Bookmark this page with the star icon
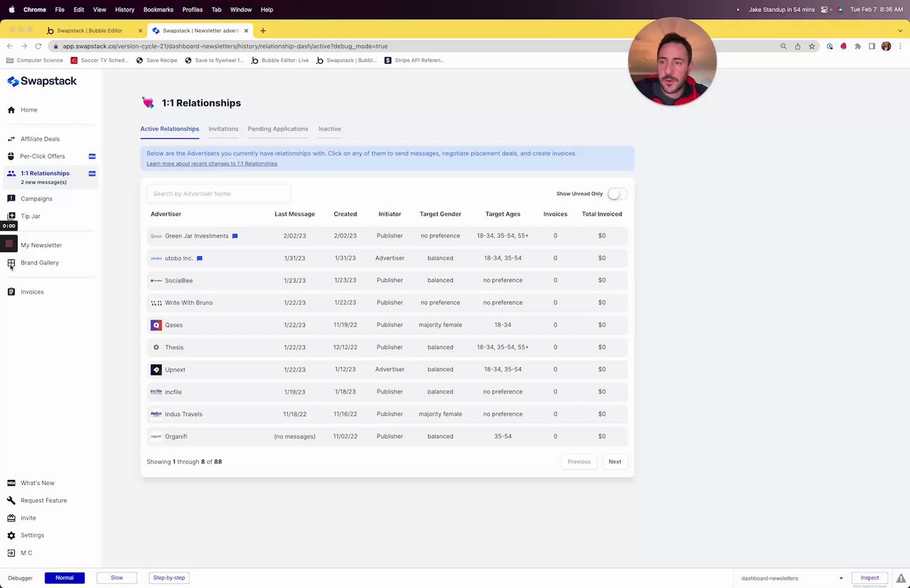This screenshot has height=588, width=910. click(x=812, y=46)
